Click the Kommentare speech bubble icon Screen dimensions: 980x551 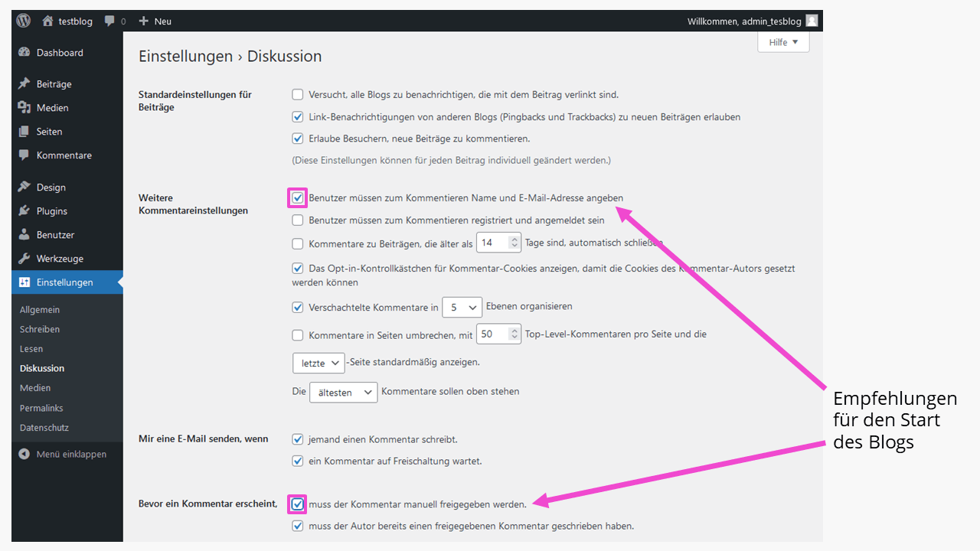(24, 155)
